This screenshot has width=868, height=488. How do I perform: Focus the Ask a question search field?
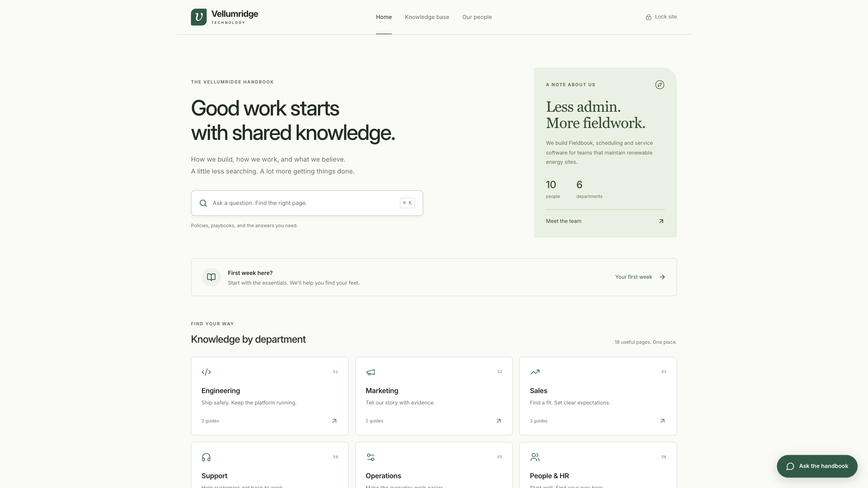click(x=307, y=203)
